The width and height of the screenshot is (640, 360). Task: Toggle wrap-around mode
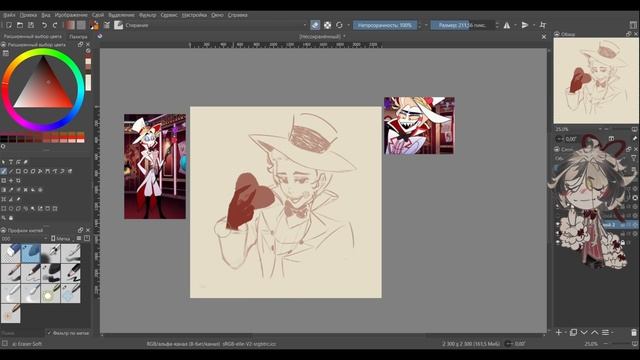pyautogui.click(x=543, y=25)
